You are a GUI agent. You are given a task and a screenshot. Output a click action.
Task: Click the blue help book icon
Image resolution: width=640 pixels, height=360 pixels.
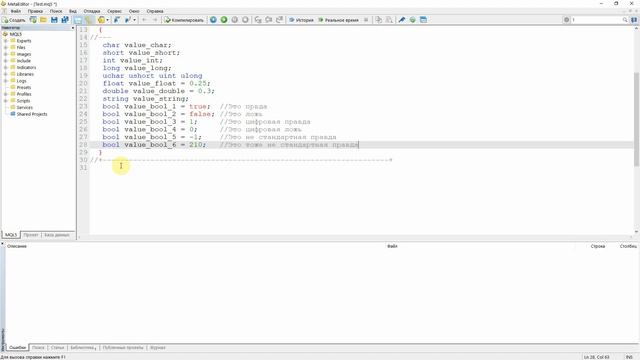tap(634, 20)
